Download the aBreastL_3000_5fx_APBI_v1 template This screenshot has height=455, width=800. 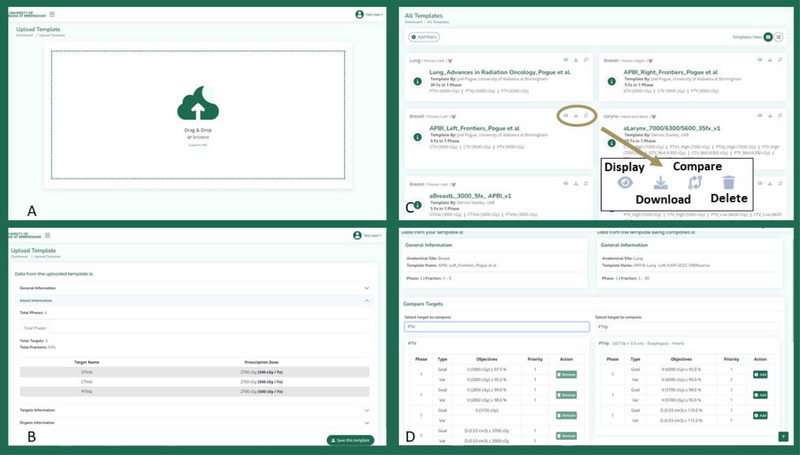point(576,183)
